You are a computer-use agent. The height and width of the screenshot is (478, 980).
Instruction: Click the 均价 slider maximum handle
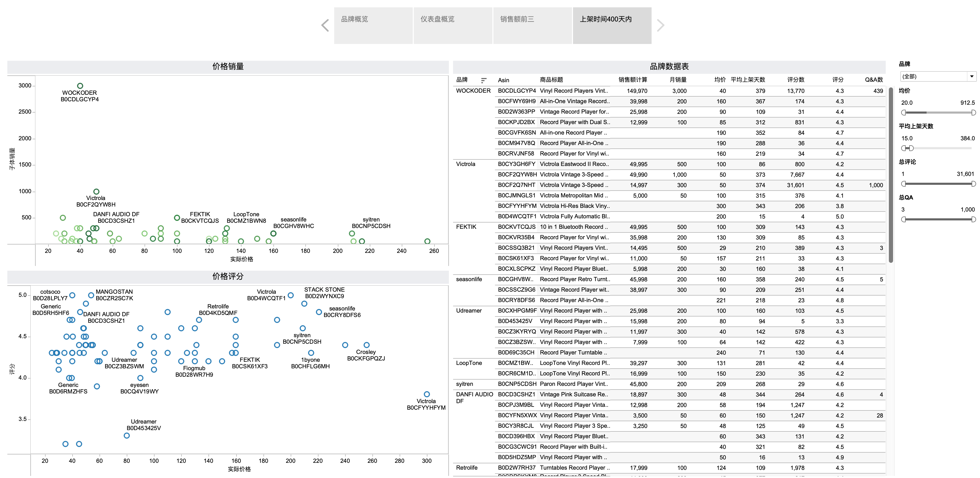coord(973,113)
